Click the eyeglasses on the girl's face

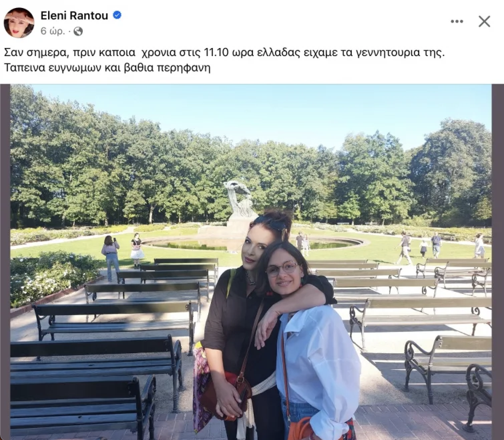pos(282,269)
